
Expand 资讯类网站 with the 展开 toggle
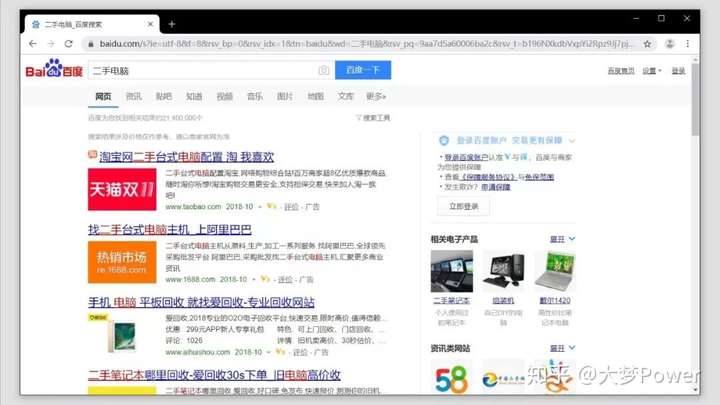(562, 349)
